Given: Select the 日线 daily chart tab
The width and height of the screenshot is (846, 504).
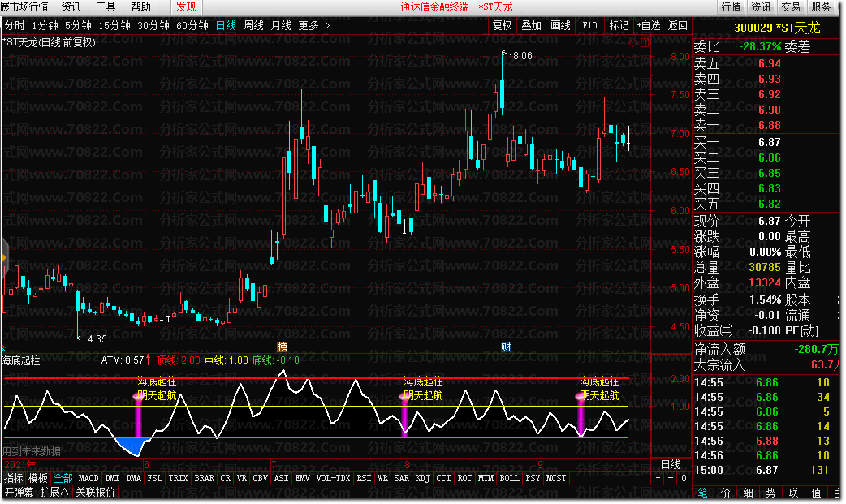Looking at the screenshot, I should (x=226, y=25).
